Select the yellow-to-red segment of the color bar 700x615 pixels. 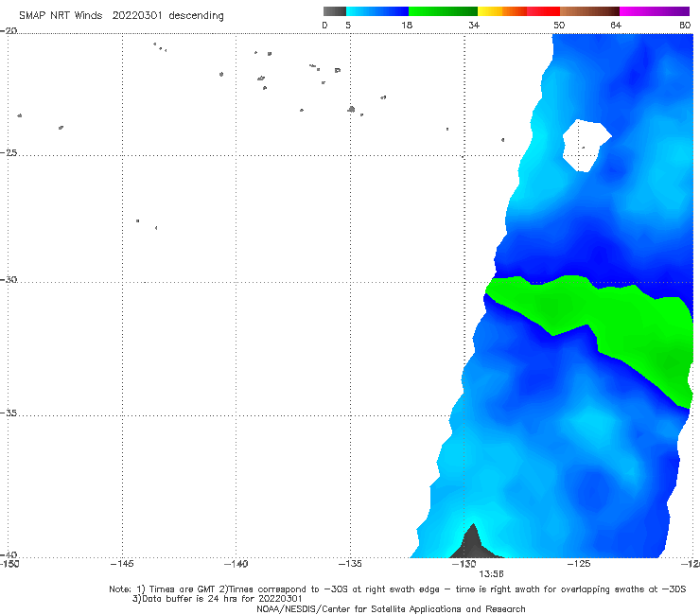(518, 11)
